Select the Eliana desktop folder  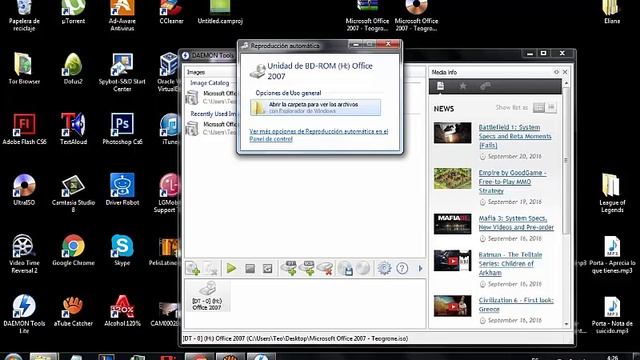tap(612, 13)
